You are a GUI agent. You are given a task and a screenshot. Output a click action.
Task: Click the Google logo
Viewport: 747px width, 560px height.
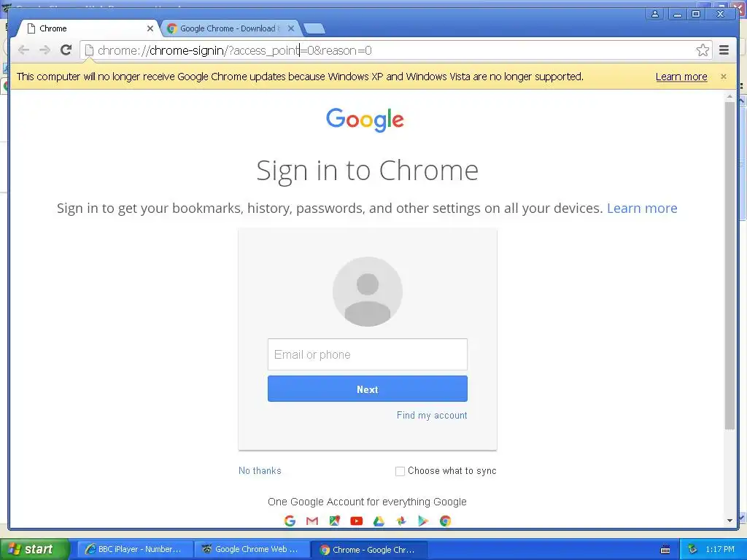coord(365,120)
